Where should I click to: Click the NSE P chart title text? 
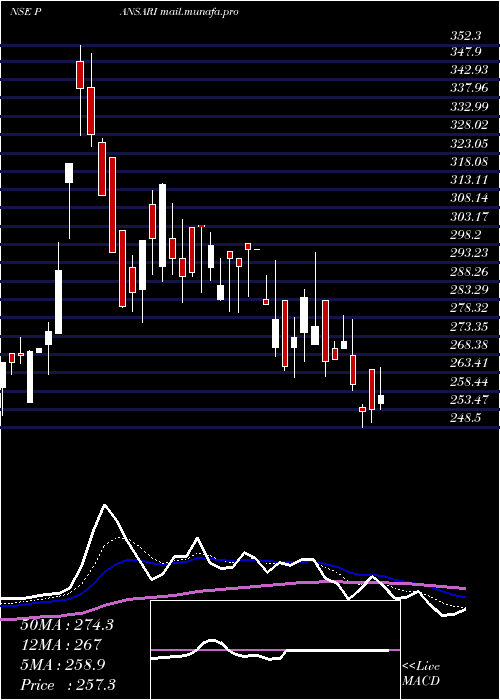point(26,12)
